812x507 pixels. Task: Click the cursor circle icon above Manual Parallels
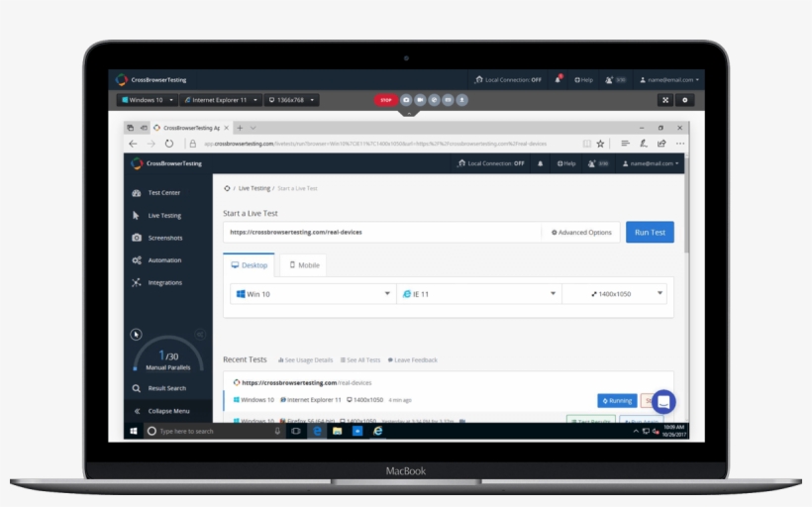pyautogui.click(x=136, y=335)
